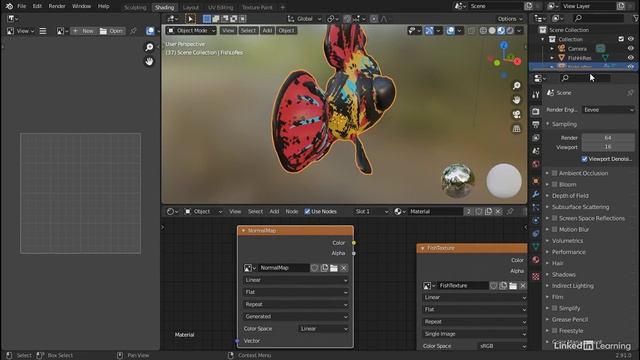Click the material user count 2 button

(x=469, y=211)
